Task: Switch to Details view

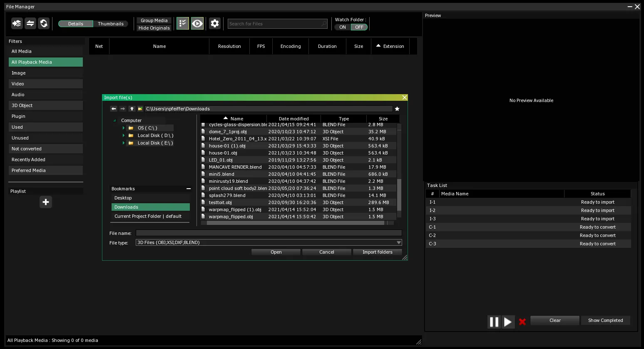Action: point(76,24)
